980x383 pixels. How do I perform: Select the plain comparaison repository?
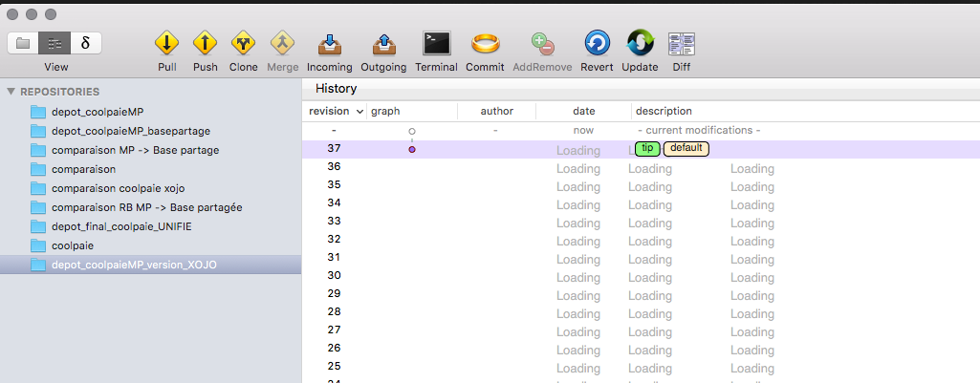click(x=151, y=169)
